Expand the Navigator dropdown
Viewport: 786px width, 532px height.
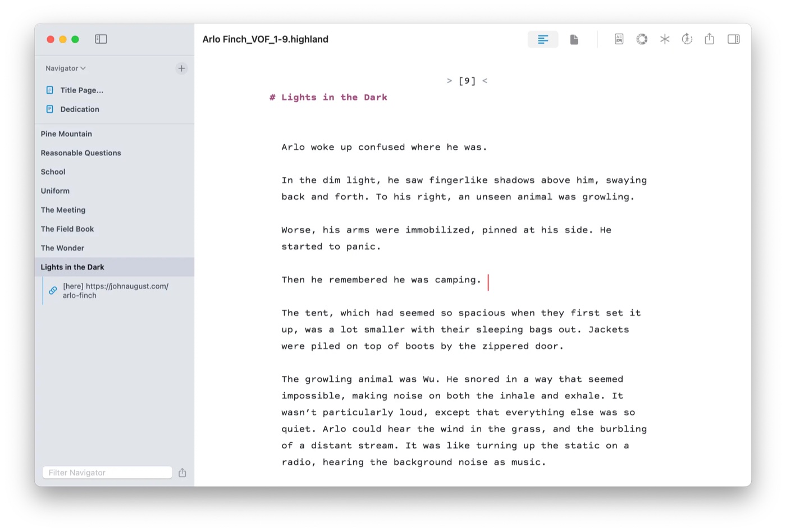point(66,68)
